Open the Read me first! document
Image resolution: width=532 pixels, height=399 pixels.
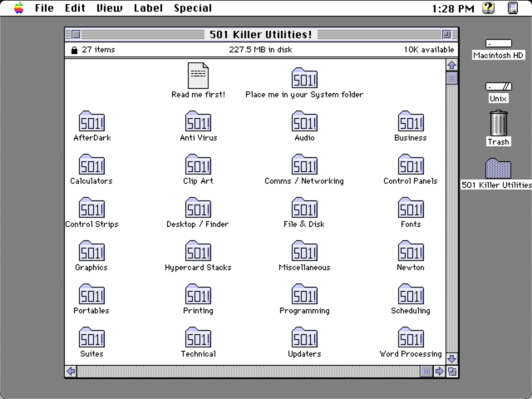[x=198, y=76]
